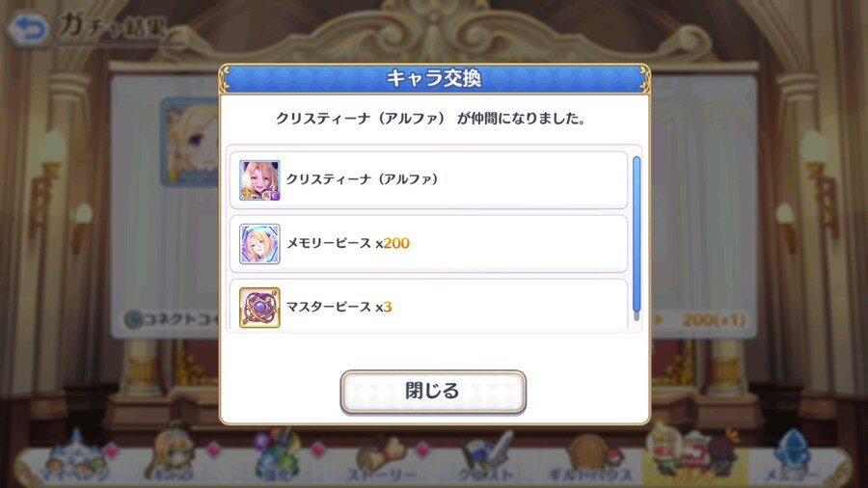
Task: Open the Character menu icon
Action: coord(173,456)
